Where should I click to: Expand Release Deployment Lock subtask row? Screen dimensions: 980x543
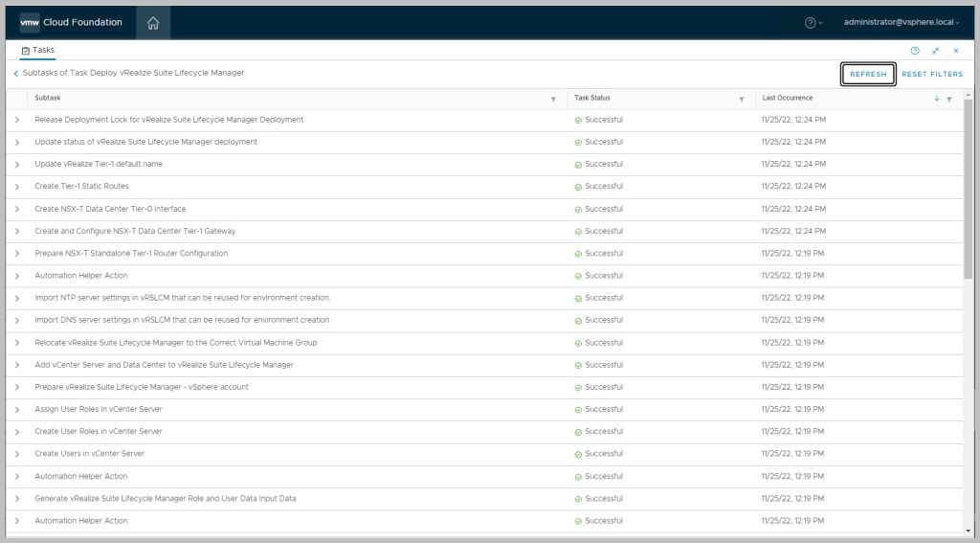coord(17,120)
